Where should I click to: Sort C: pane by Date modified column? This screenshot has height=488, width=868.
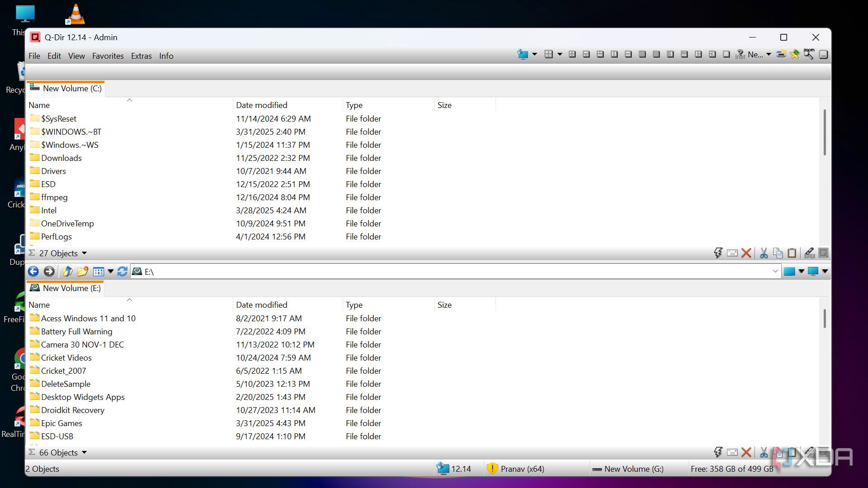(288, 105)
